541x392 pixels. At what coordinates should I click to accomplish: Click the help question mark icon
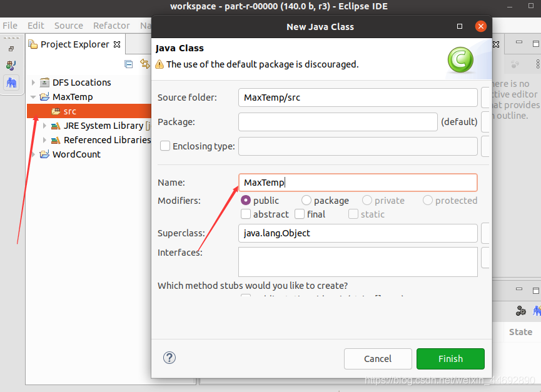click(169, 358)
